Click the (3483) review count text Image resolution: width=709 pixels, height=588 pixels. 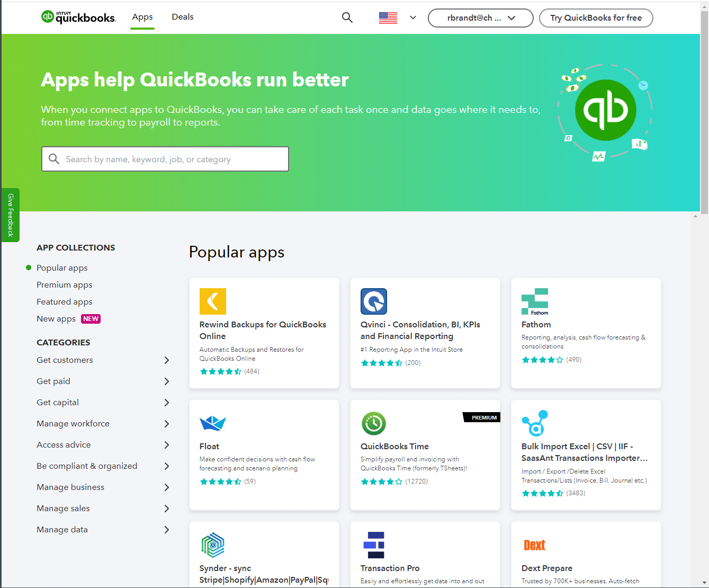(576, 493)
